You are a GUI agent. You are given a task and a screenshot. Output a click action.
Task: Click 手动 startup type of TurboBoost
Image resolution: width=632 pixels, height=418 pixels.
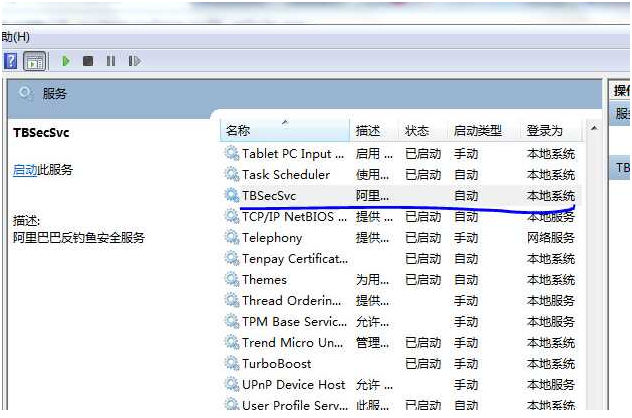(466, 364)
